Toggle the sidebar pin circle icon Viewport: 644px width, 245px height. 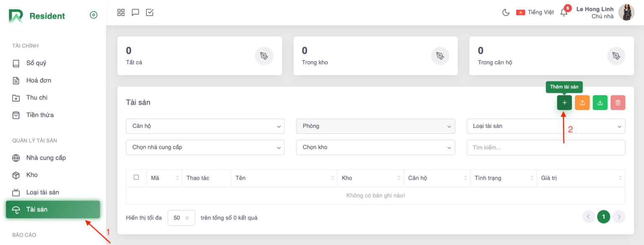pos(93,15)
